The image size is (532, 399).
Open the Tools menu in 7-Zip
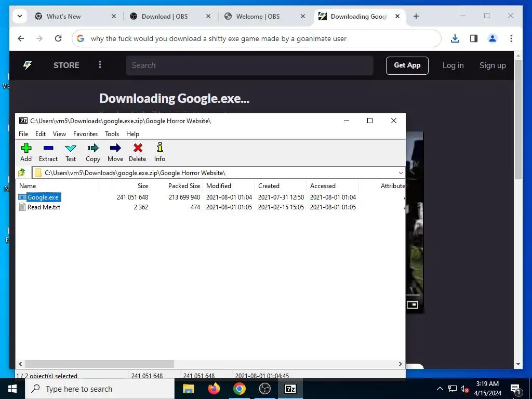click(x=112, y=134)
